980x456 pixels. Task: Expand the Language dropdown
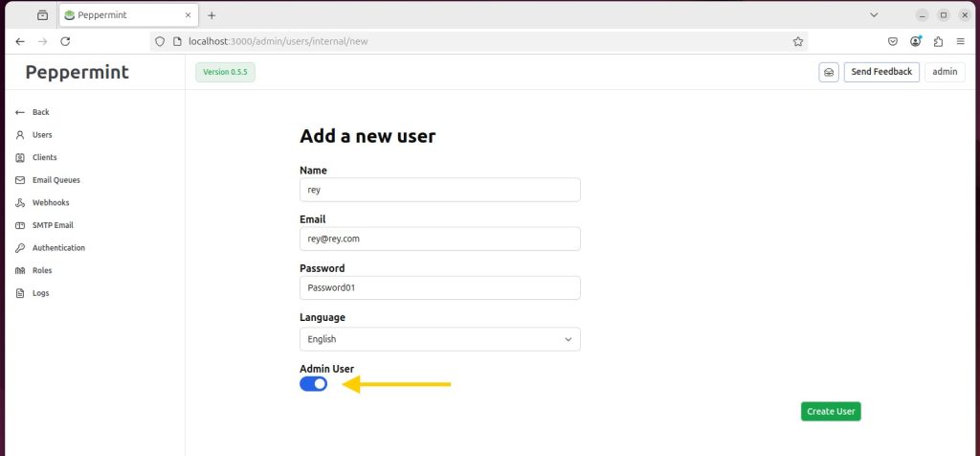click(x=440, y=339)
